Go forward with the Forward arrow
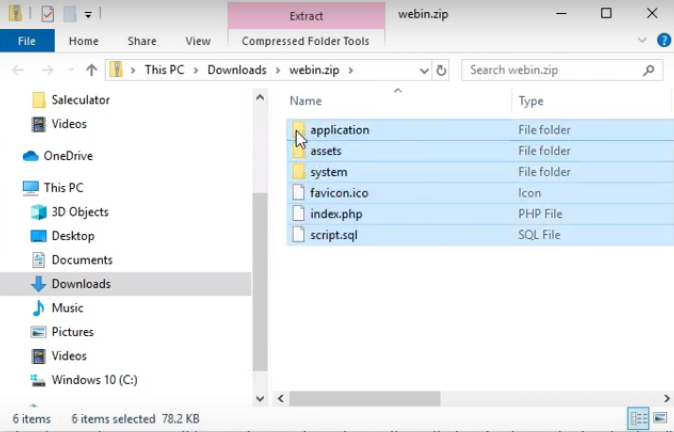Viewport: 674px width, 432px height. pyautogui.click(x=47, y=70)
